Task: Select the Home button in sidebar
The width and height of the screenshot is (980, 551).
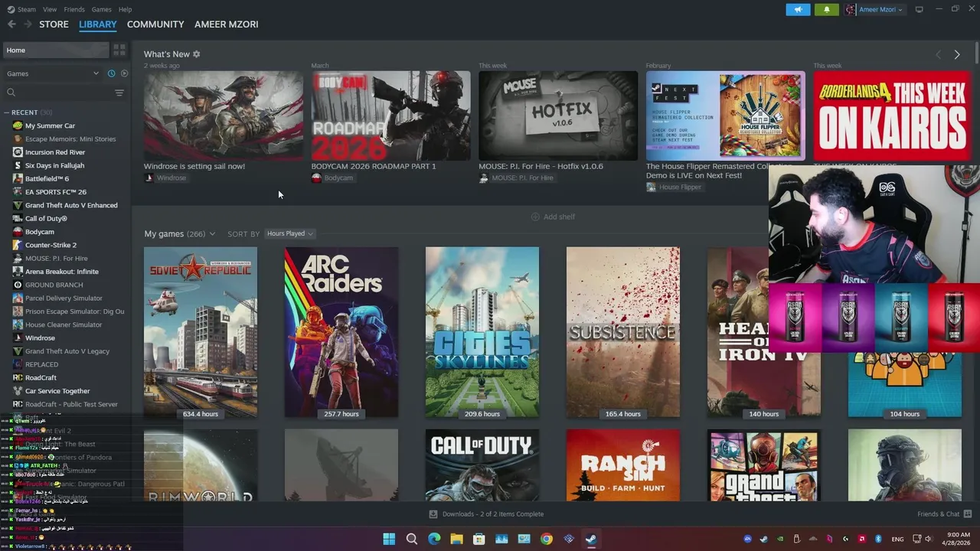Action: coord(56,50)
